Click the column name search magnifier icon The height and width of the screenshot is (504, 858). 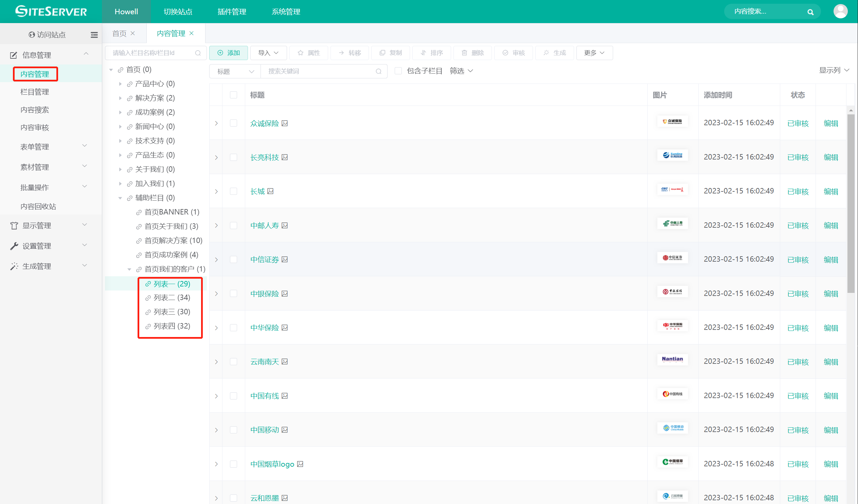pyautogui.click(x=198, y=53)
